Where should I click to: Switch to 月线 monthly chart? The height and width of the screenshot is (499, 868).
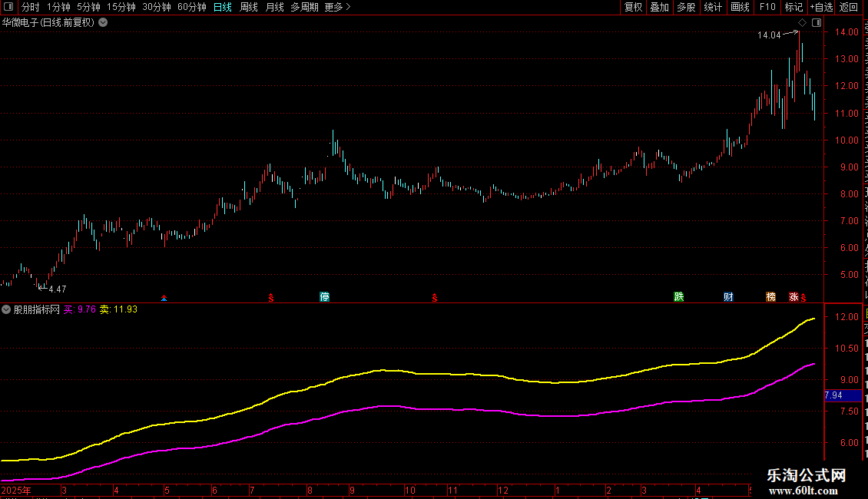tap(274, 7)
